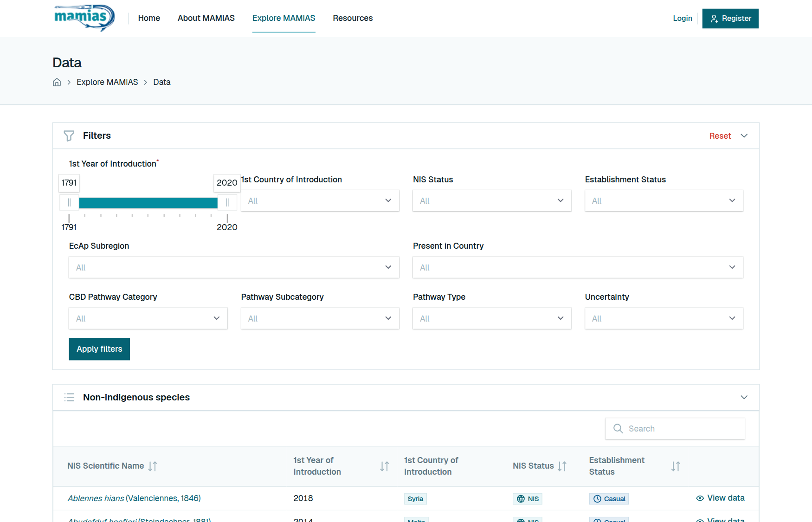Click the Filters funnel icon
The width and height of the screenshot is (812, 522).
[x=69, y=135]
